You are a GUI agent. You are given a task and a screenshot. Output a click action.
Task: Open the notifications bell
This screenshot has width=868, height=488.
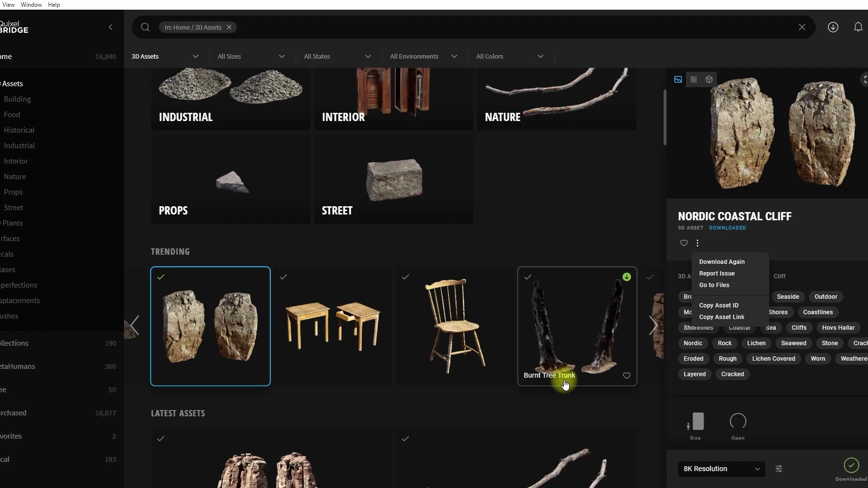(858, 27)
